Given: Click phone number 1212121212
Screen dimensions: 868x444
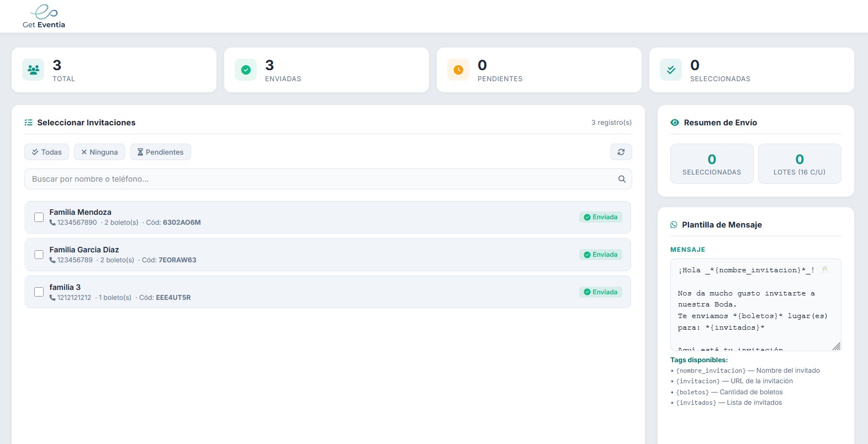Looking at the screenshot, I should click(75, 298).
